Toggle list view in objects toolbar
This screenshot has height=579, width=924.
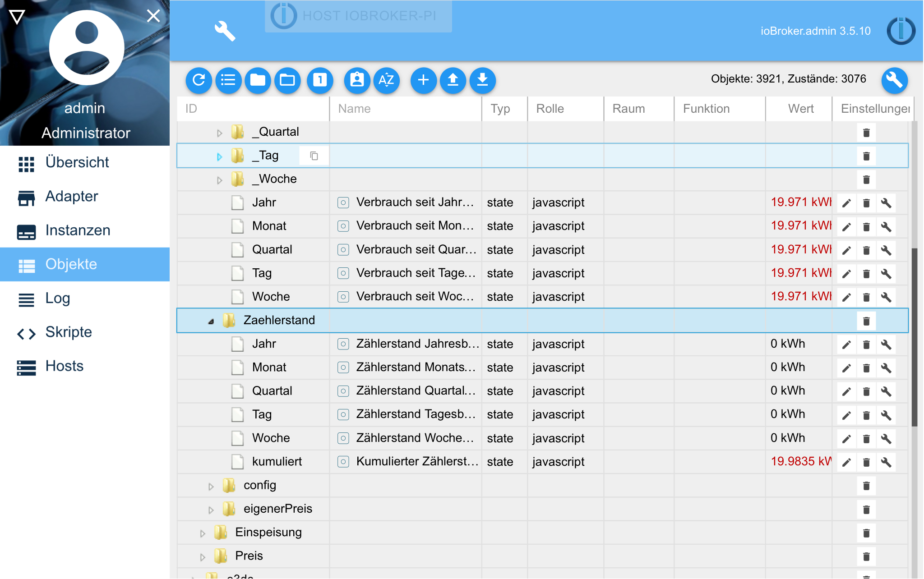228,80
